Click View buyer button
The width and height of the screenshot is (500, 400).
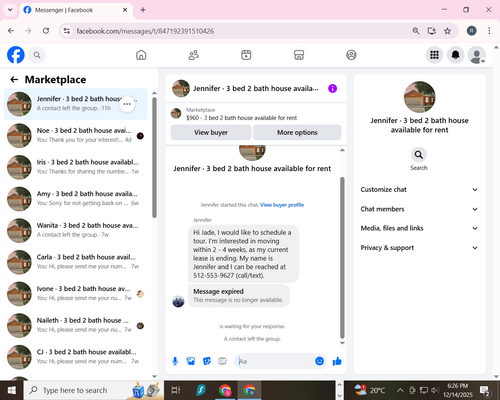click(211, 132)
